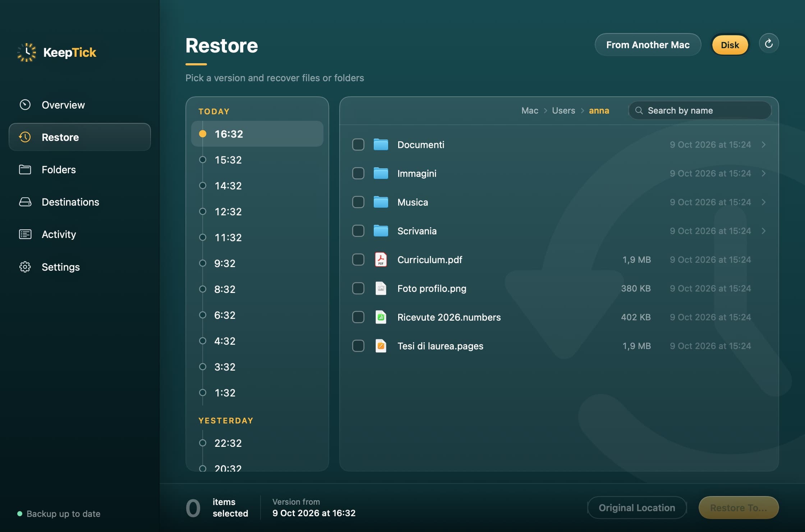
Task: Expand the Immagini folder chevron
Action: (764, 173)
